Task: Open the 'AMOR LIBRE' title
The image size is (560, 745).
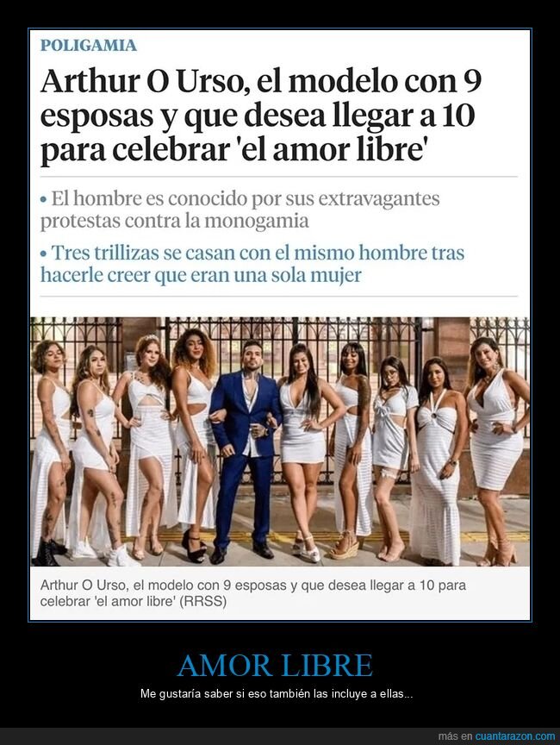Action: click(x=275, y=665)
